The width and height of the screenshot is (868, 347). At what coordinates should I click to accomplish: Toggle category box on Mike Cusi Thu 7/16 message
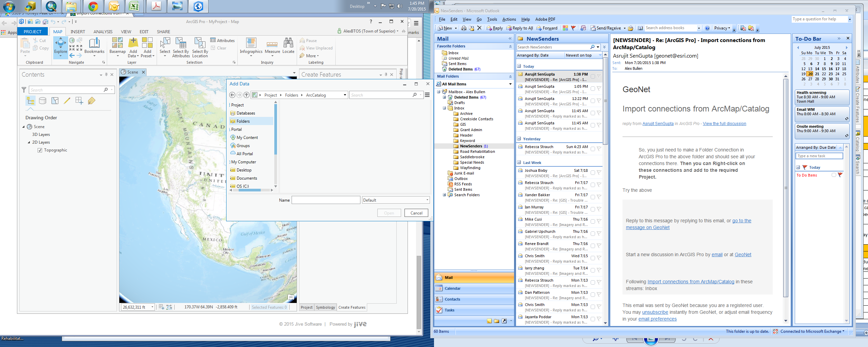coord(593,221)
